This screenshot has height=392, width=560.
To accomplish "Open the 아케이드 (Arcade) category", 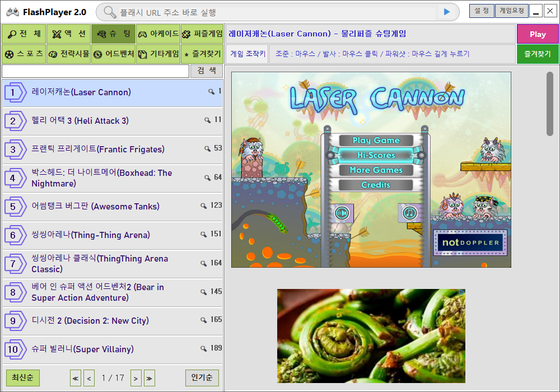I will tap(158, 34).
